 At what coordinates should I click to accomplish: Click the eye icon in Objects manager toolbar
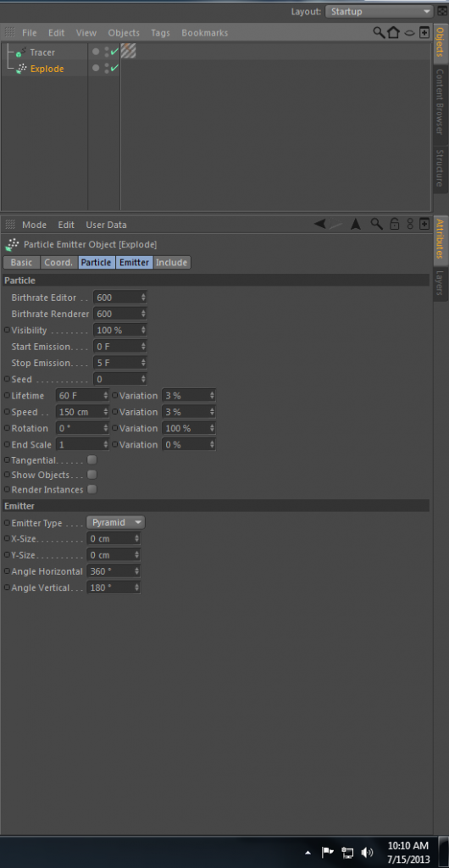pyautogui.click(x=409, y=33)
